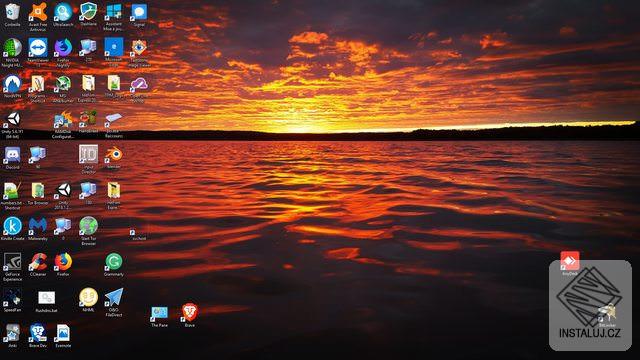Open the Recycle Bin desktop icon

pyautogui.click(x=13, y=12)
